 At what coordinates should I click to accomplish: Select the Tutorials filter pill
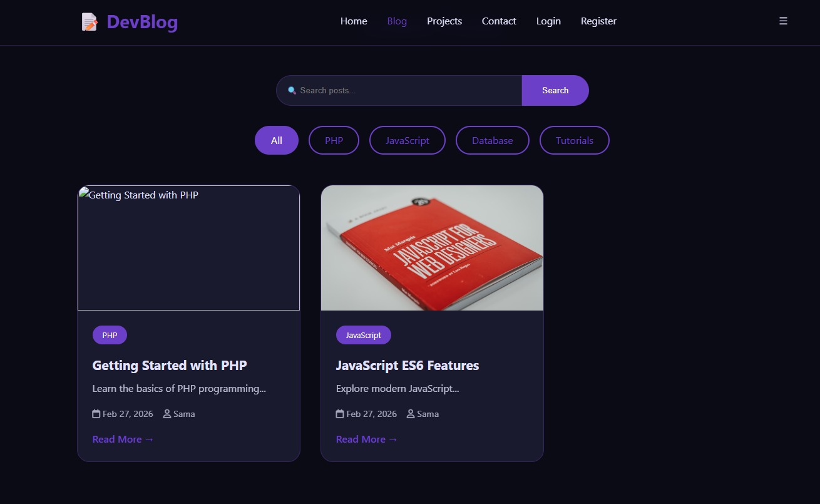click(574, 140)
